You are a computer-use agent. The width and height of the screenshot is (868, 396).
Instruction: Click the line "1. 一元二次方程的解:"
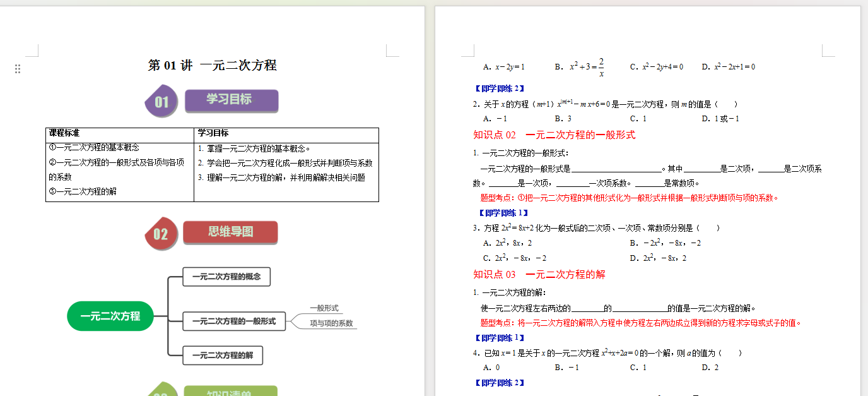[x=510, y=292]
